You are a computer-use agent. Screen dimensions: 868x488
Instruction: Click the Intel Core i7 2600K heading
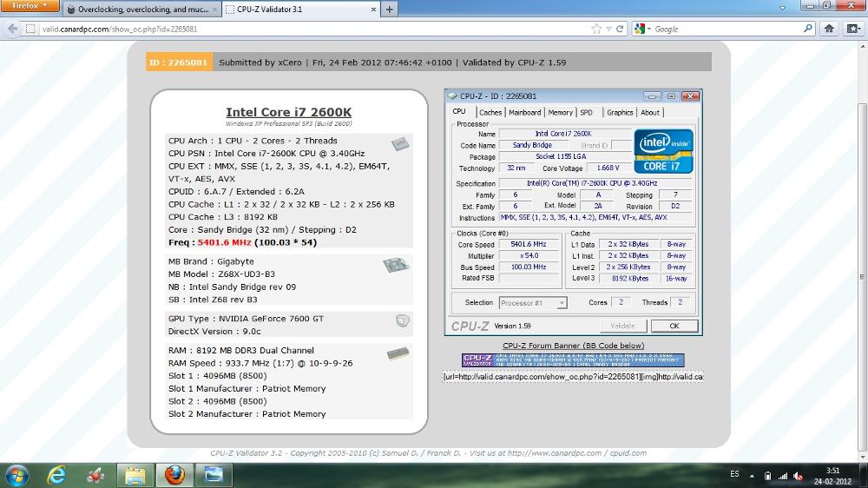[288, 112]
